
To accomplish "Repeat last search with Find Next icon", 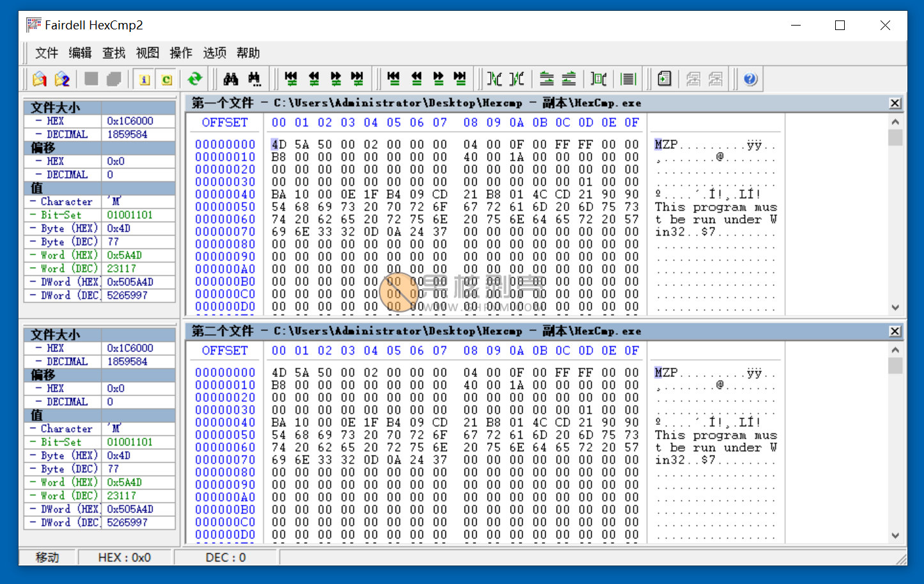I will pos(254,78).
